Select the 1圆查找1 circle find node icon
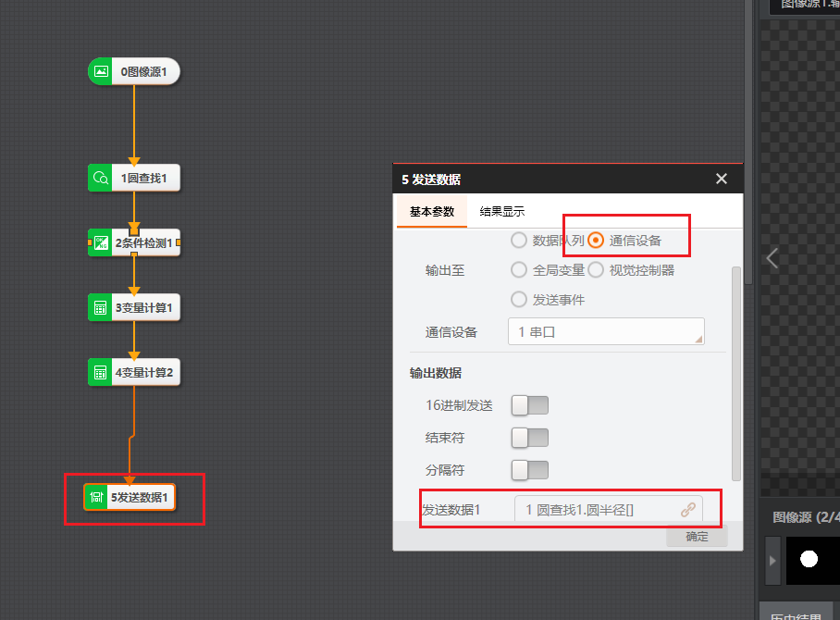840x620 pixels. point(100,178)
